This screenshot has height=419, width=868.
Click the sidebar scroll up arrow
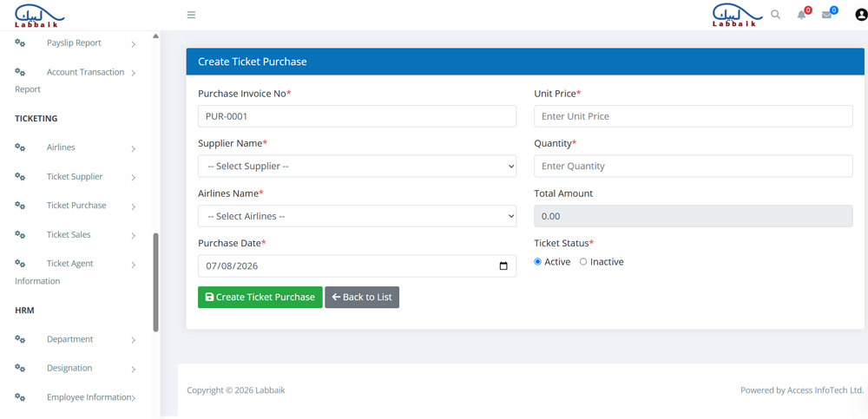(156, 36)
